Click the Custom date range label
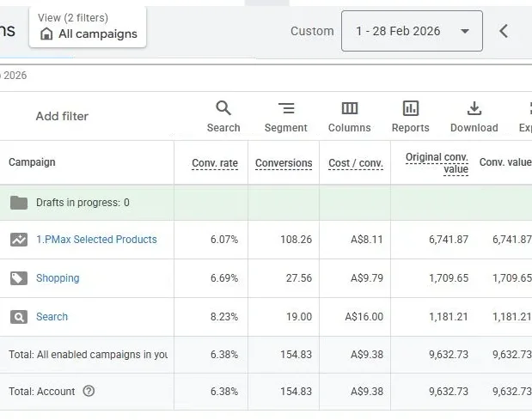532x420 pixels. tap(312, 31)
